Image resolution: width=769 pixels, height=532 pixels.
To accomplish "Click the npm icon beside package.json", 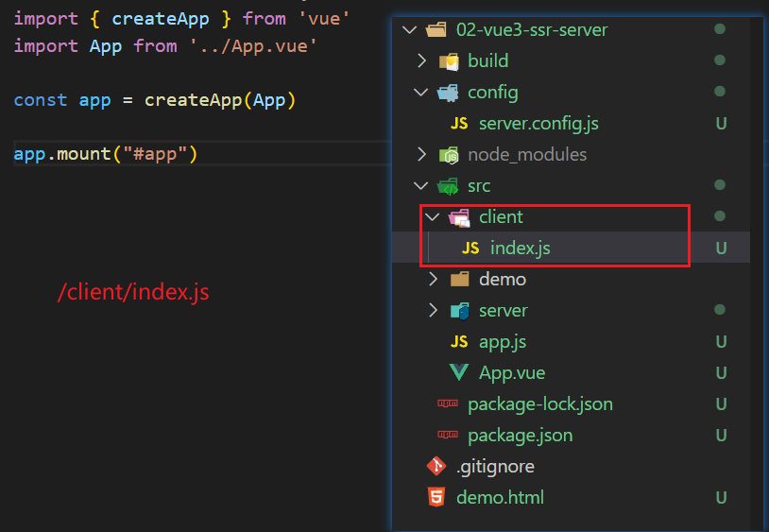I will (448, 435).
